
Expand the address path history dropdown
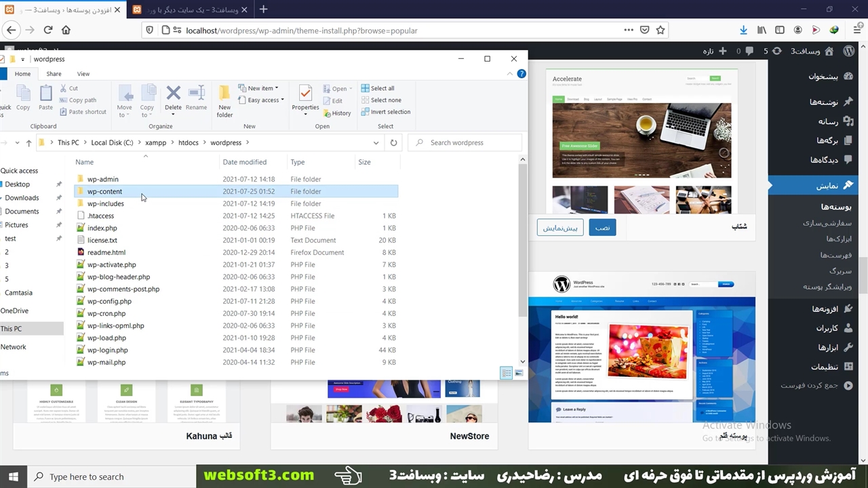[x=376, y=143]
